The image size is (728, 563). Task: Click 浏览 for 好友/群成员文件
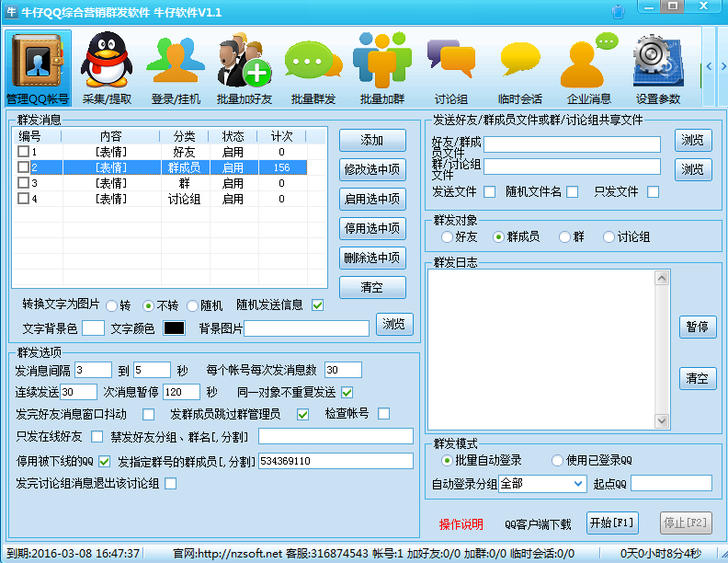coord(693,140)
